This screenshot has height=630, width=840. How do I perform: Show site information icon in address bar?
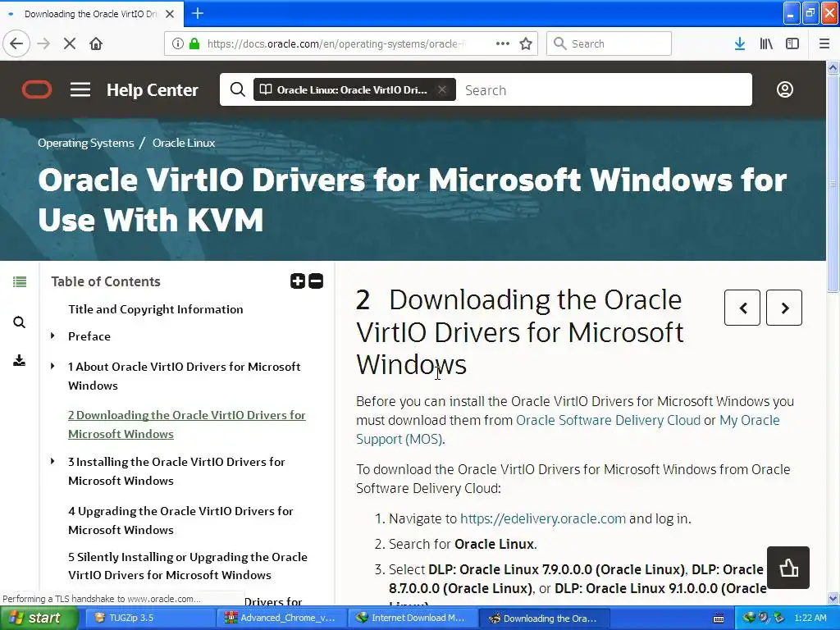click(x=178, y=44)
